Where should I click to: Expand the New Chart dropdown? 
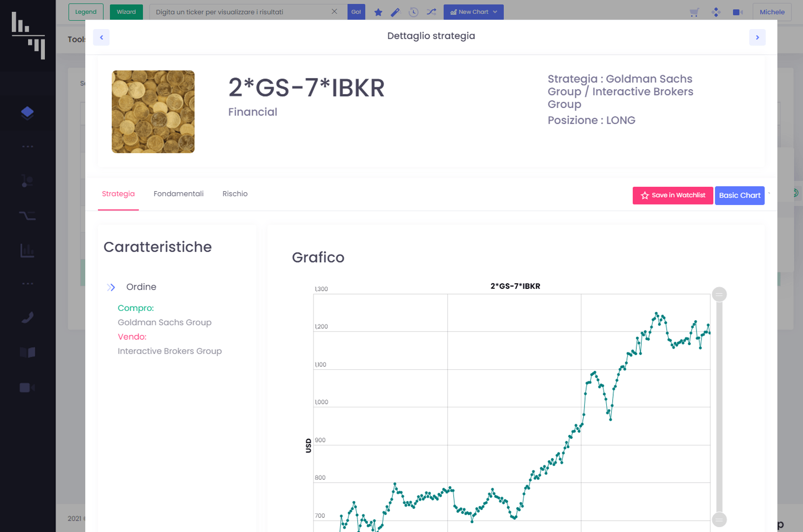point(473,12)
